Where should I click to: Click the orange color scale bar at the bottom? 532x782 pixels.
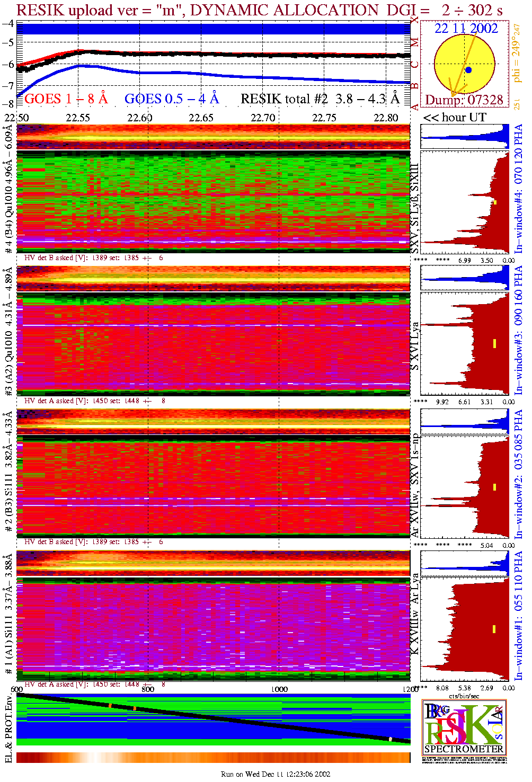click(213, 758)
